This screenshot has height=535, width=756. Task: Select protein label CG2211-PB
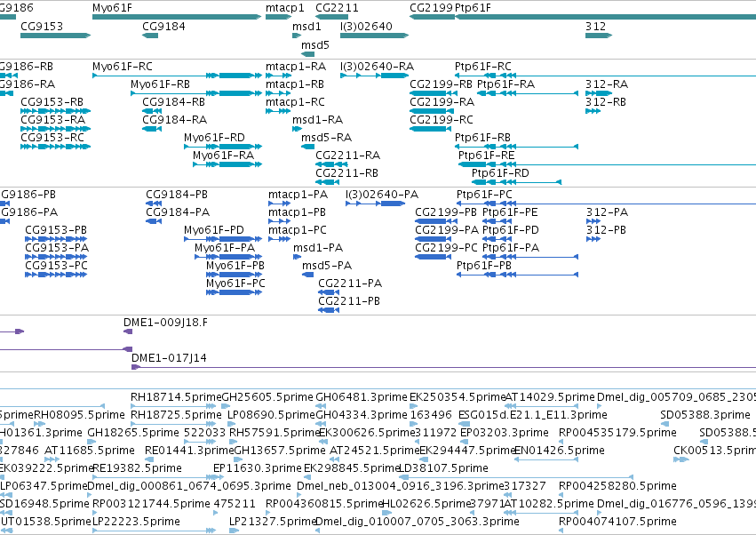coord(349,301)
